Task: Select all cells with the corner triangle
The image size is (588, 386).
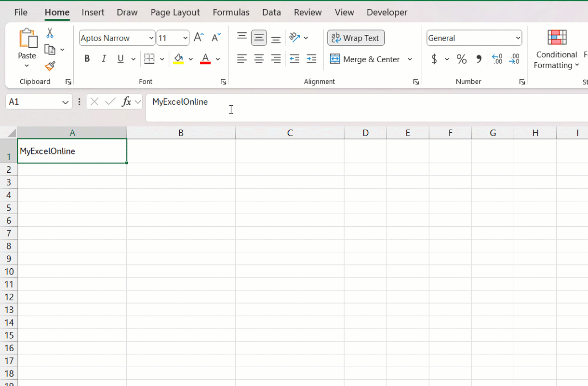Action: coord(11,133)
